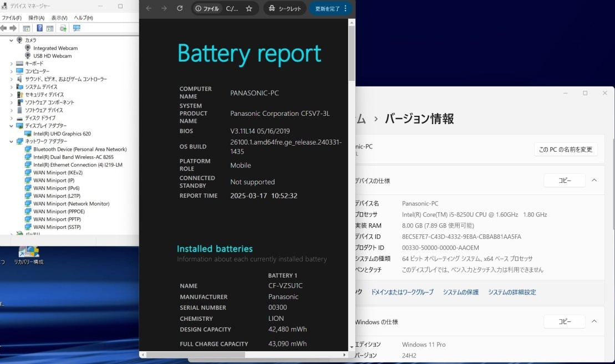Select WAN Miniport (IPv6) entry
The image size is (615, 364).
tap(57, 188)
